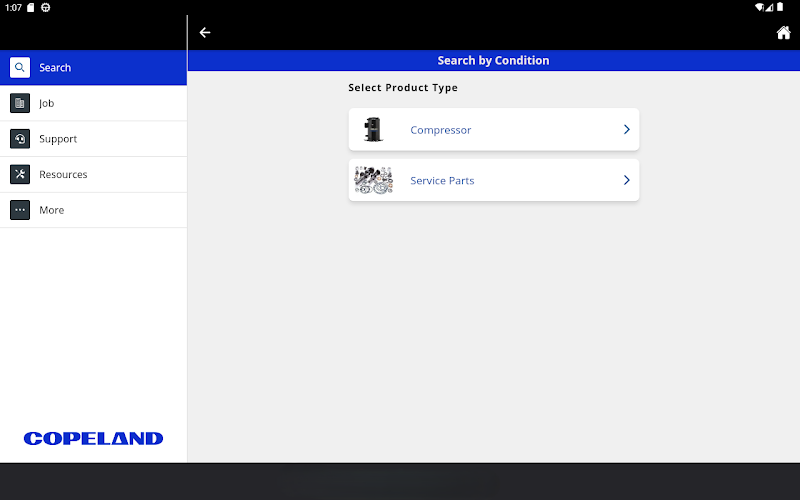Open the Support menu label
This screenshot has width=800, height=500.
58,139
